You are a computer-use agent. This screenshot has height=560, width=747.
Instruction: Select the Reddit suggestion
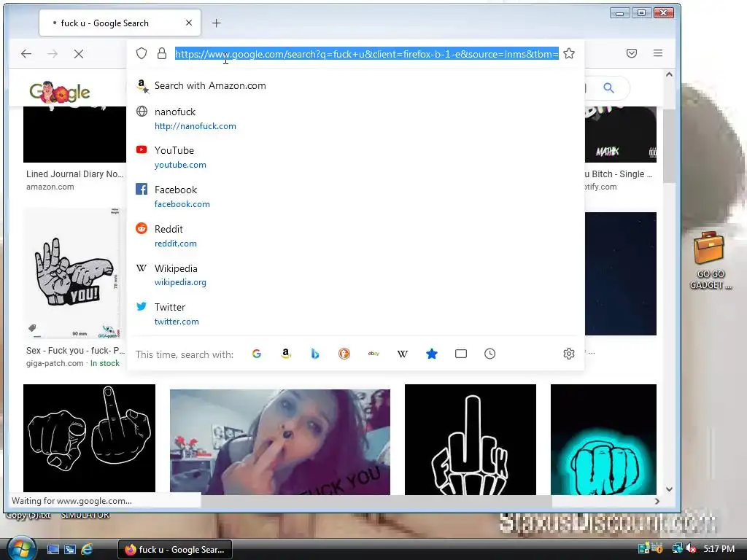tap(355, 236)
